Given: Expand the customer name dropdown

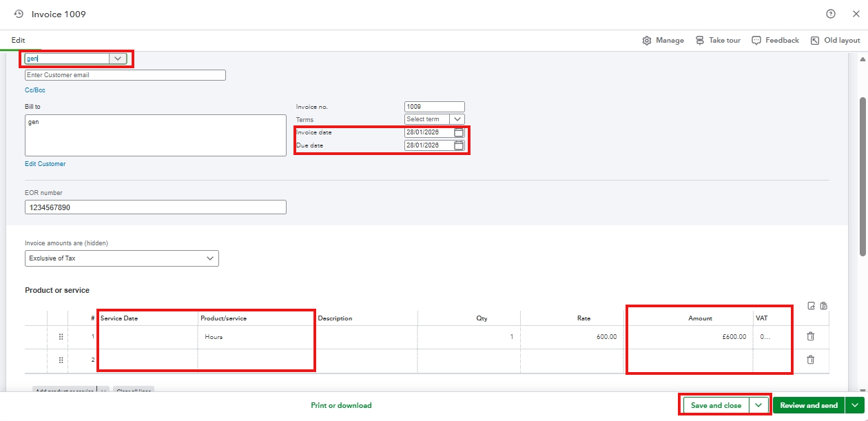Looking at the screenshot, I should (118, 59).
